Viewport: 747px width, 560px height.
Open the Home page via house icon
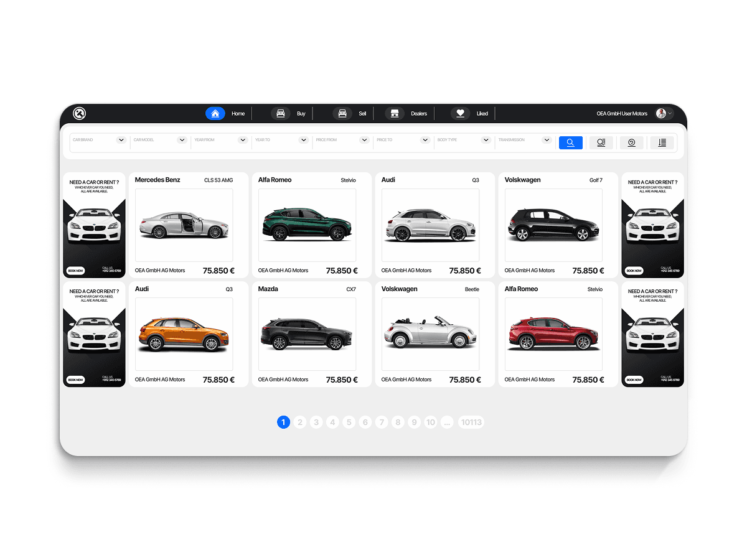pos(215,113)
